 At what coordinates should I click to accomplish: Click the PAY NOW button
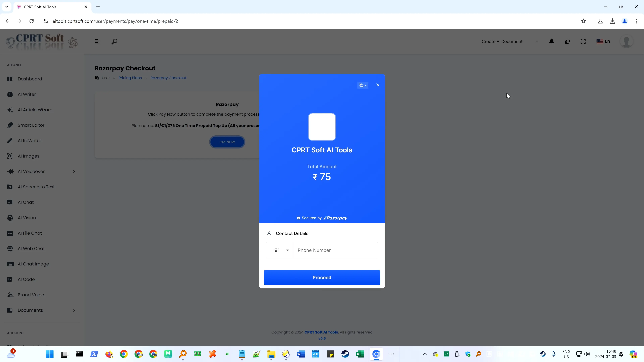pos(227,141)
